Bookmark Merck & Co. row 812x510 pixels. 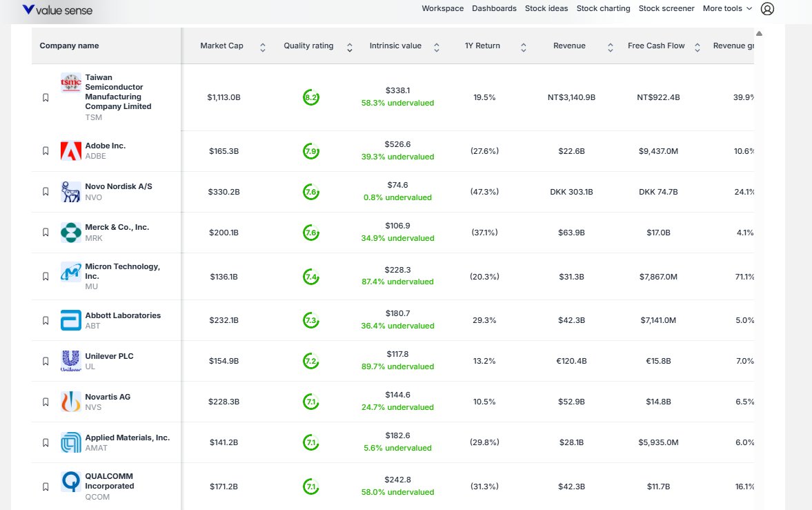coord(46,232)
